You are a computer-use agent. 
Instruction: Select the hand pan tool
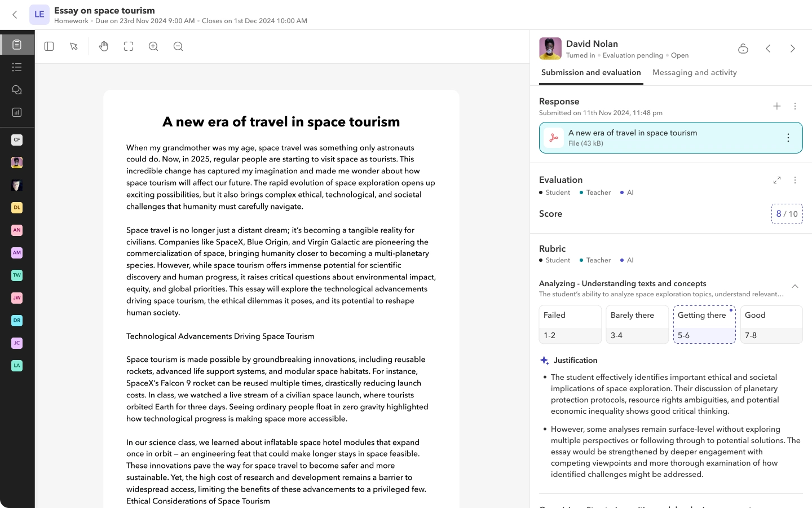[104, 46]
